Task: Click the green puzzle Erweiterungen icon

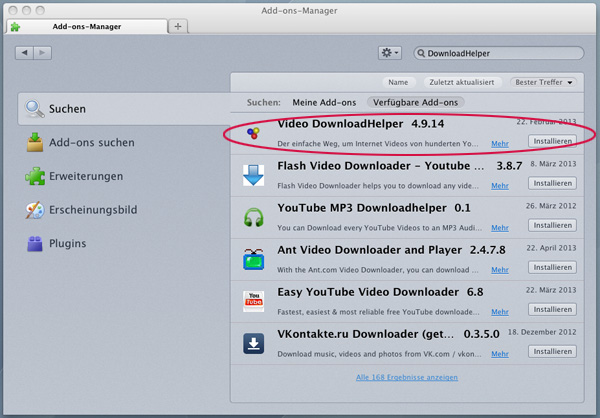Action: point(35,176)
